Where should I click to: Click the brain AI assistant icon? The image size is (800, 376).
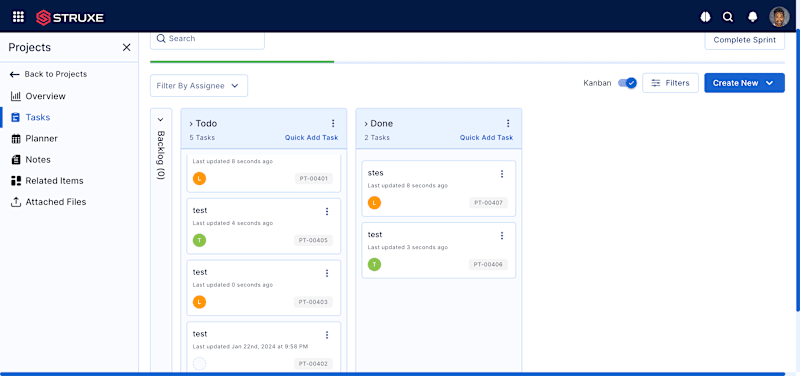(x=705, y=17)
